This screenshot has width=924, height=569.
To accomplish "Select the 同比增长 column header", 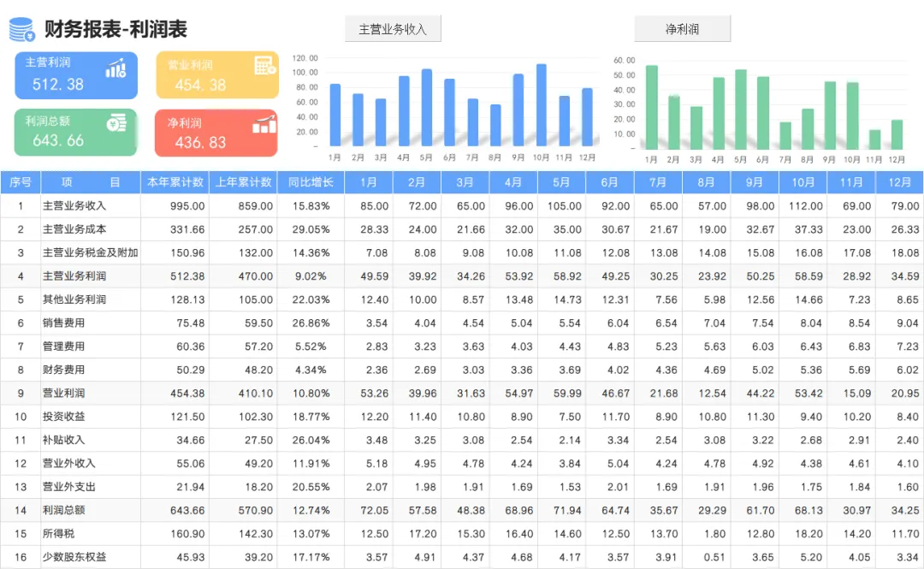I will click(311, 182).
